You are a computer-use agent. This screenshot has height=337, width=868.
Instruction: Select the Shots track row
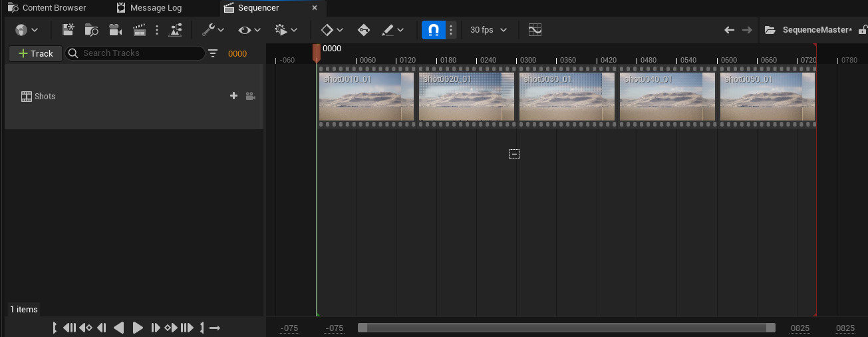coord(134,97)
